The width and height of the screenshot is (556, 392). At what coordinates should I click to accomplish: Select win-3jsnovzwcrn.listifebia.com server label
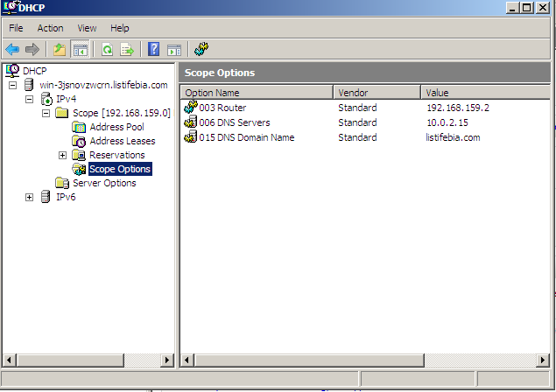103,85
